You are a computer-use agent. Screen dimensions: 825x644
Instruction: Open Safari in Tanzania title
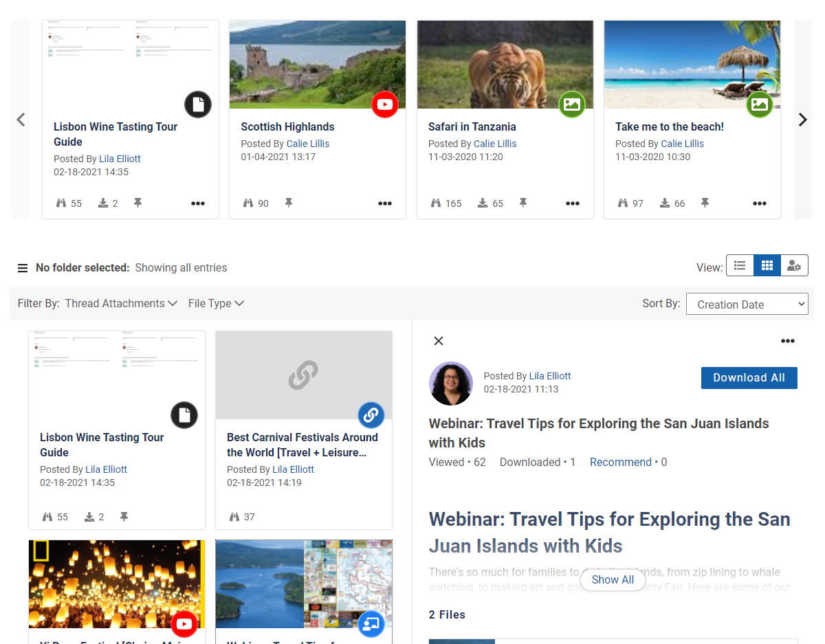click(472, 126)
